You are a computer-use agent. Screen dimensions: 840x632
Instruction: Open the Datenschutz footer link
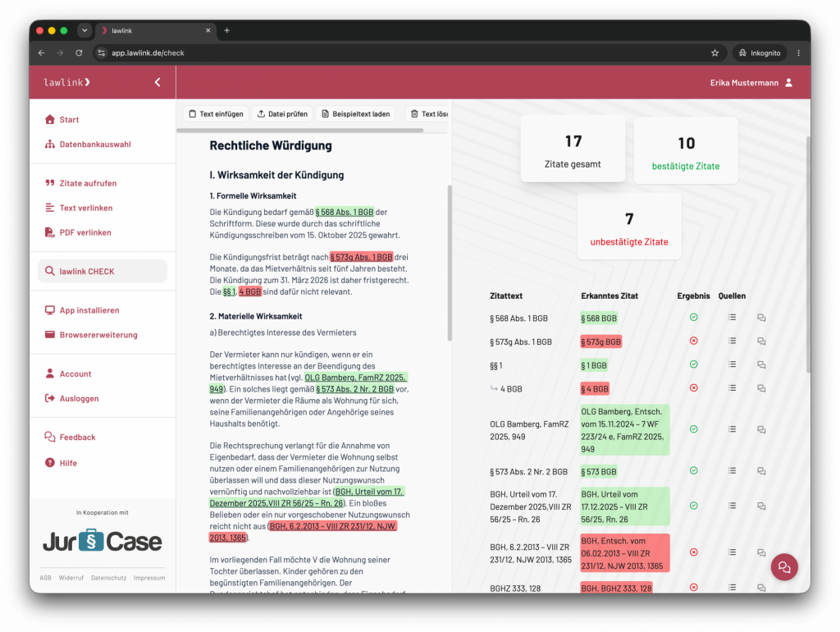tap(109, 578)
